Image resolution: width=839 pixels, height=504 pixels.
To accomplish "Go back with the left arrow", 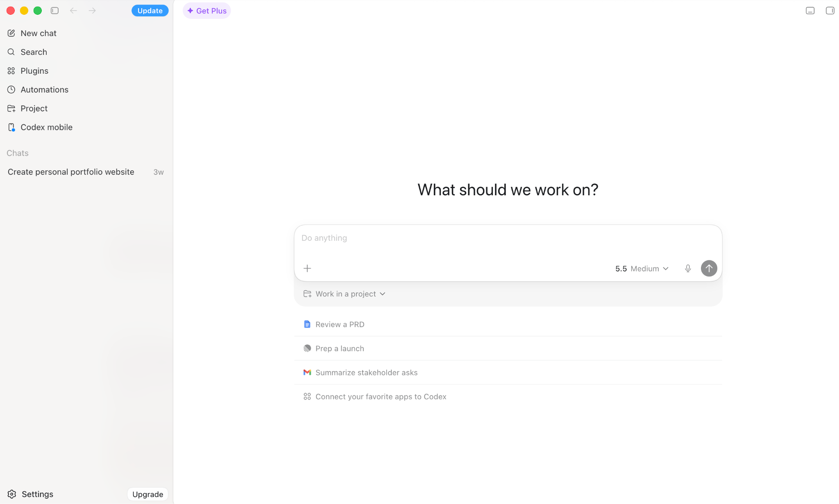I will (x=73, y=11).
